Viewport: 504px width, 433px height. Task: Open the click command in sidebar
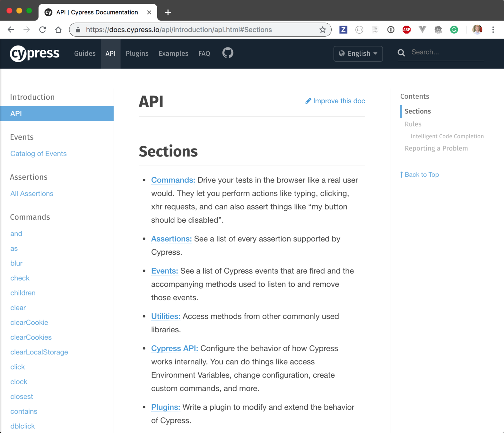click(18, 367)
